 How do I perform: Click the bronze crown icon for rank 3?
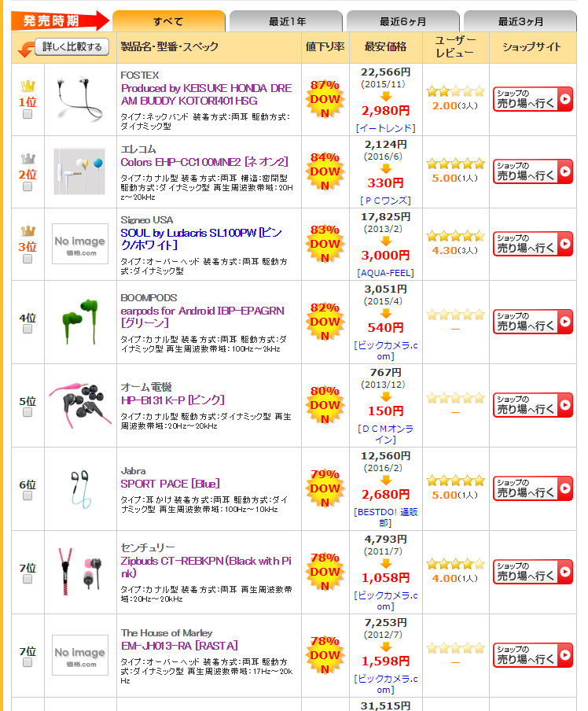point(28,230)
